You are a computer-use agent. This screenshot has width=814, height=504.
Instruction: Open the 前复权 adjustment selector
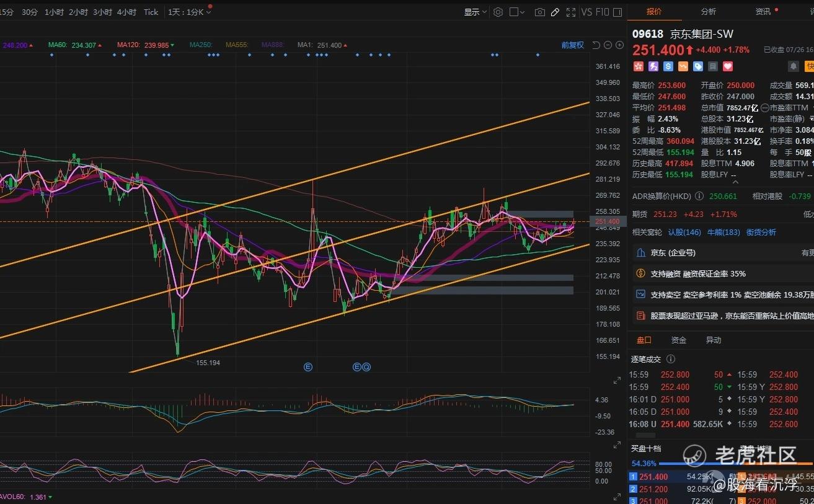click(x=573, y=45)
